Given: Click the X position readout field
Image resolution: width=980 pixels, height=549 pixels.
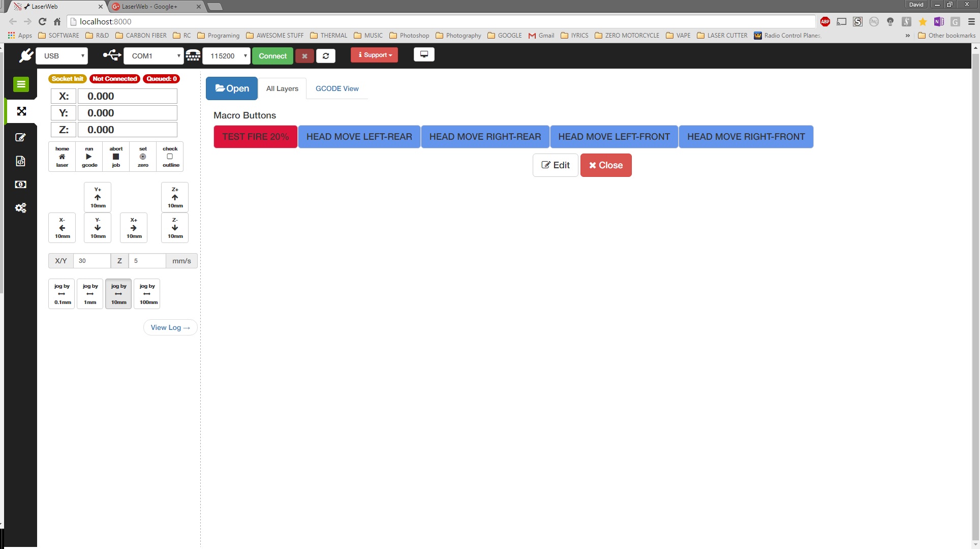Looking at the screenshot, I should 127,96.
